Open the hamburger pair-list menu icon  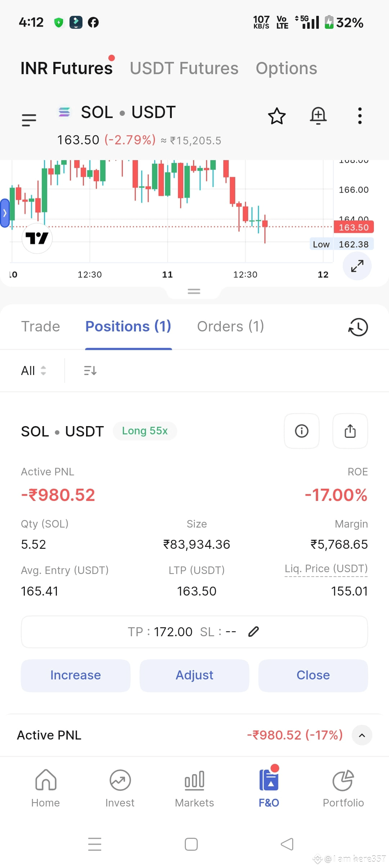coord(29,120)
